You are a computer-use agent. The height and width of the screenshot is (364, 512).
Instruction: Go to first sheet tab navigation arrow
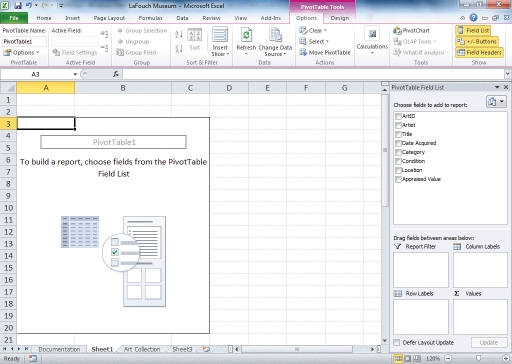[4, 349]
